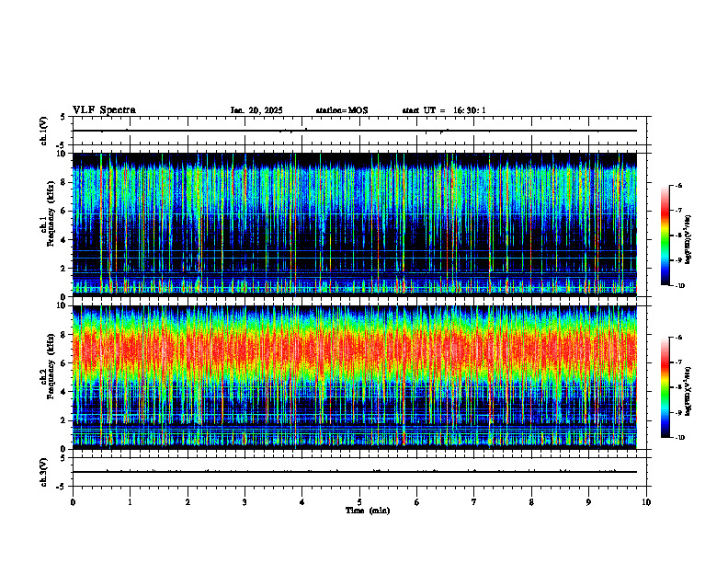This screenshot has height=563, width=728.
Task: Click inside the ch.1 spectrogram panel
Action: tap(355, 224)
